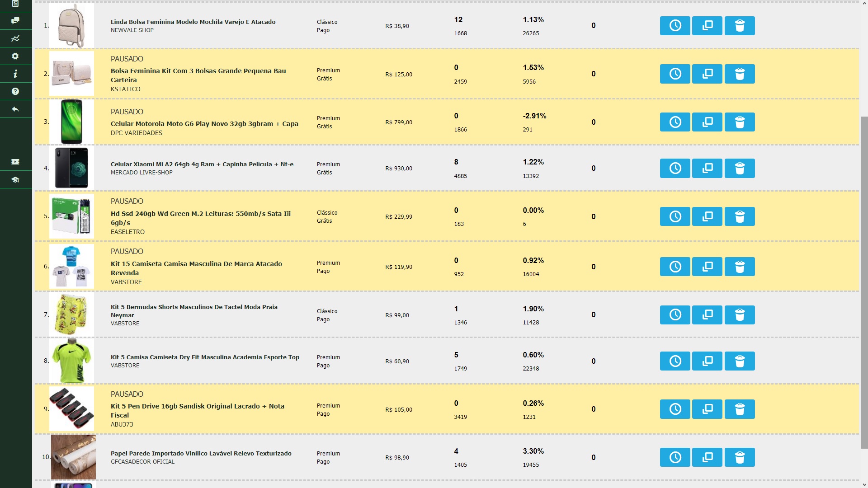Duplicate the Kit 5 Bermudas Shorts listing
This screenshot has height=488, width=868.
(x=707, y=315)
